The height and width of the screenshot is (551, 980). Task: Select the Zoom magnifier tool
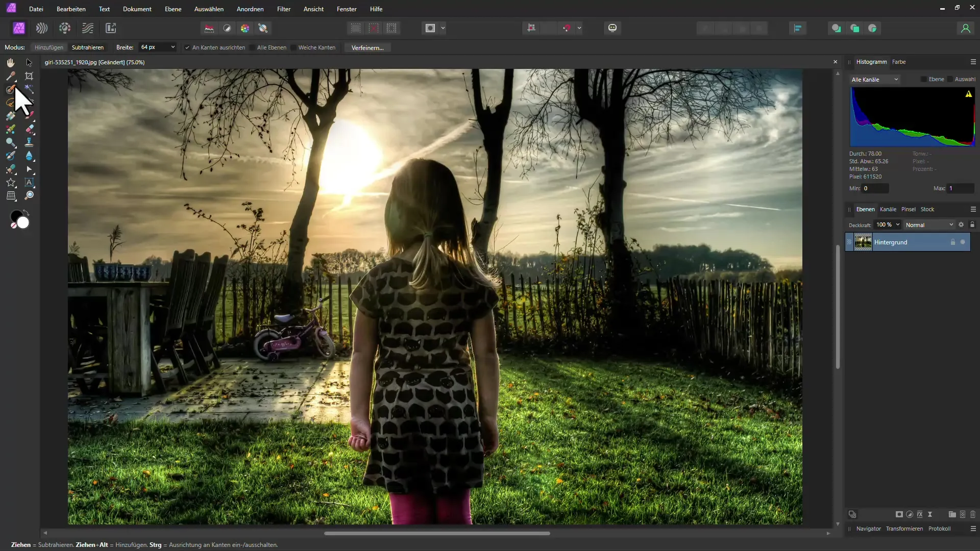(x=29, y=195)
